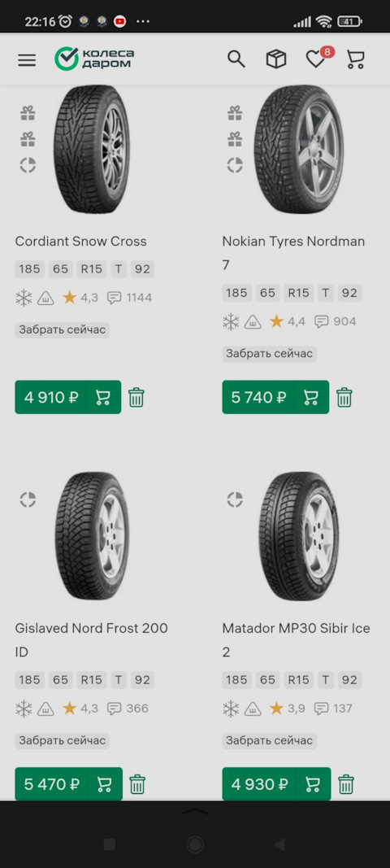Open Cordiant Snow Cross tire image

(92, 150)
